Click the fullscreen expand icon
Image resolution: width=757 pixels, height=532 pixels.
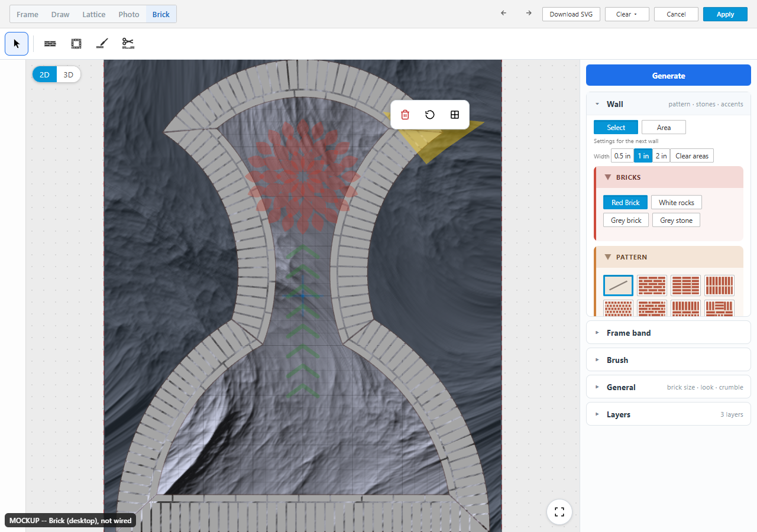coord(559,512)
